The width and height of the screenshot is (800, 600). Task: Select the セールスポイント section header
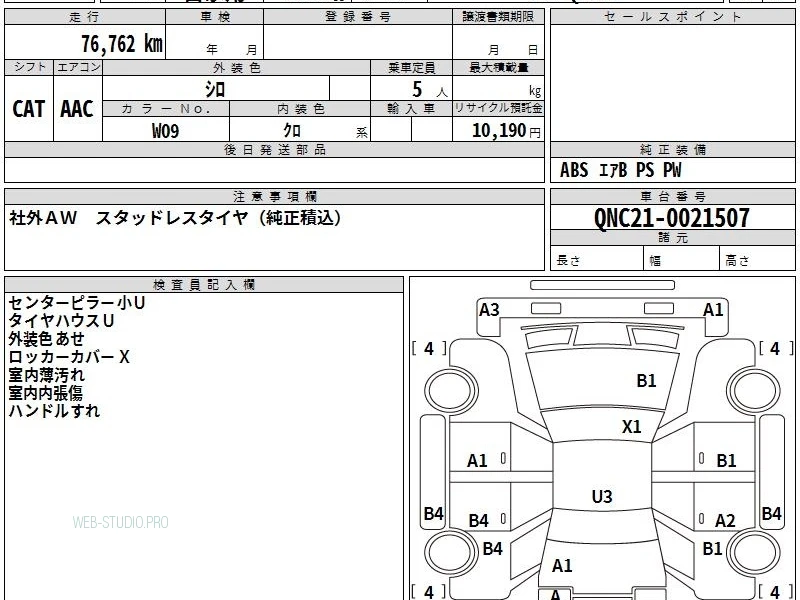point(672,17)
